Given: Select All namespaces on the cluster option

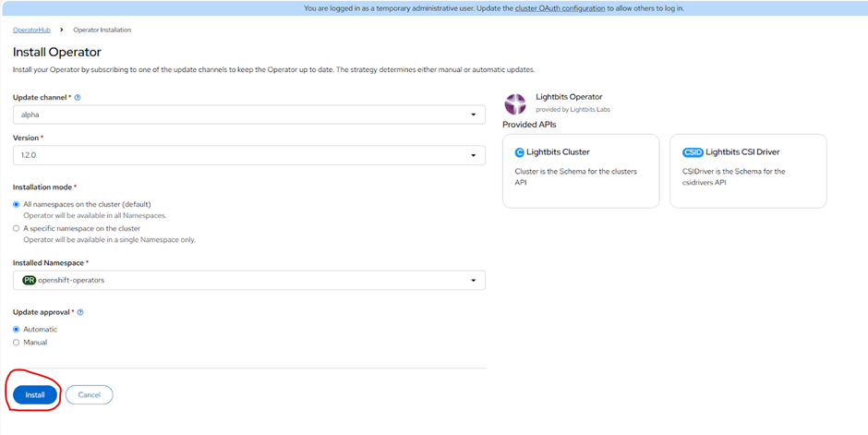Looking at the screenshot, I should click(x=17, y=204).
